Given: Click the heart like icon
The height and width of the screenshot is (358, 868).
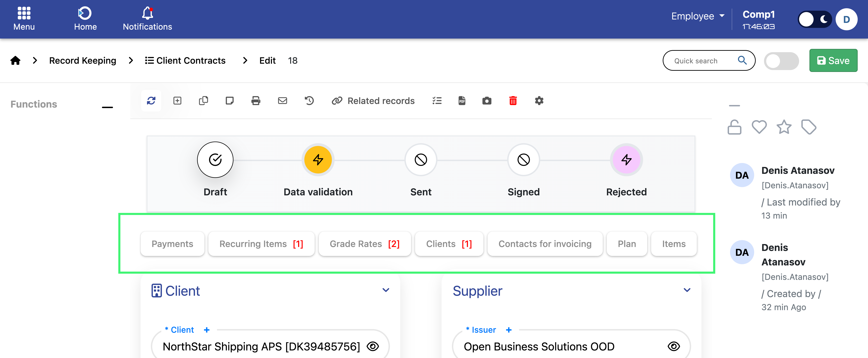Looking at the screenshot, I should coord(759,127).
